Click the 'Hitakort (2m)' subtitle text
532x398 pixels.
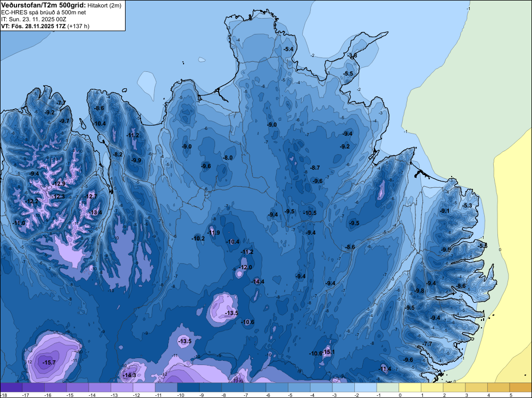(104, 5)
